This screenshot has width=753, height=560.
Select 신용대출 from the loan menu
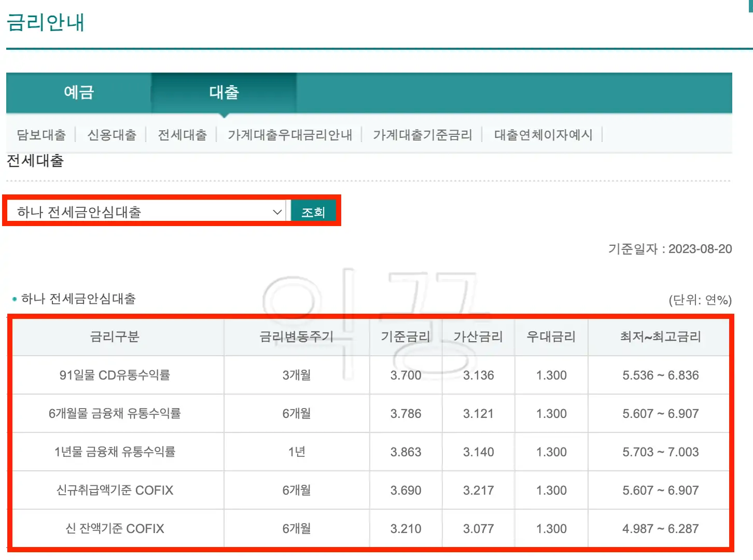[111, 135]
